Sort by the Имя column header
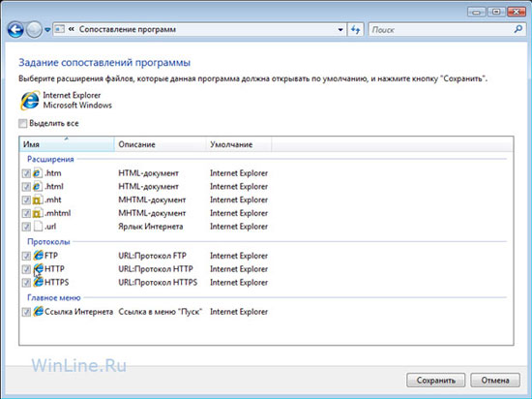This screenshot has height=399, width=532. pyautogui.click(x=67, y=144)
